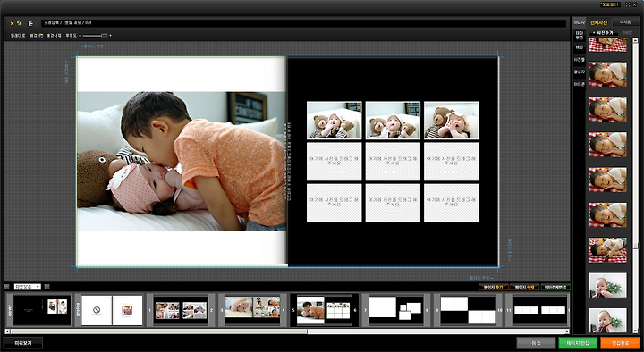This screenshot has width=644, height=352.
Task: Open the Cover spread thumbnail
Action: click(x=42, y=310)
